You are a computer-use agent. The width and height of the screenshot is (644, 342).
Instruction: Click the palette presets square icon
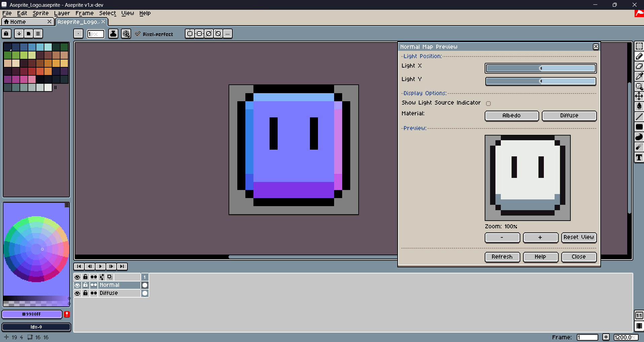[x=29, y=34]
